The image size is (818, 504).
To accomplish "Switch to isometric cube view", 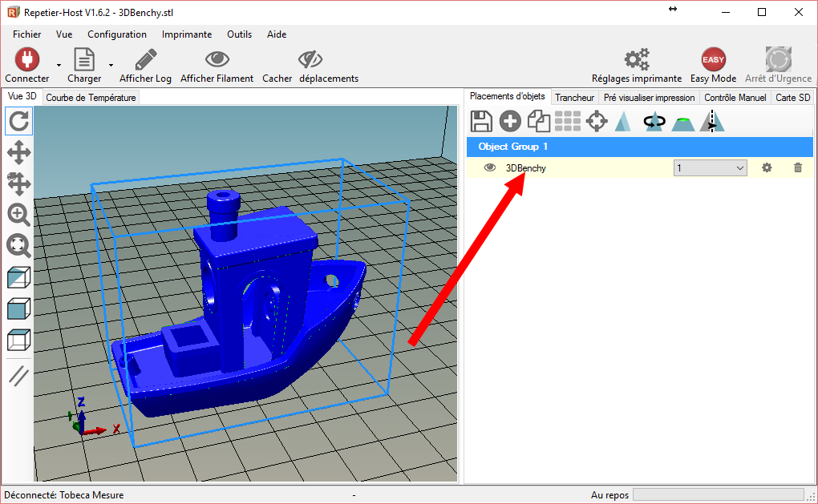I will coord(18,278).
